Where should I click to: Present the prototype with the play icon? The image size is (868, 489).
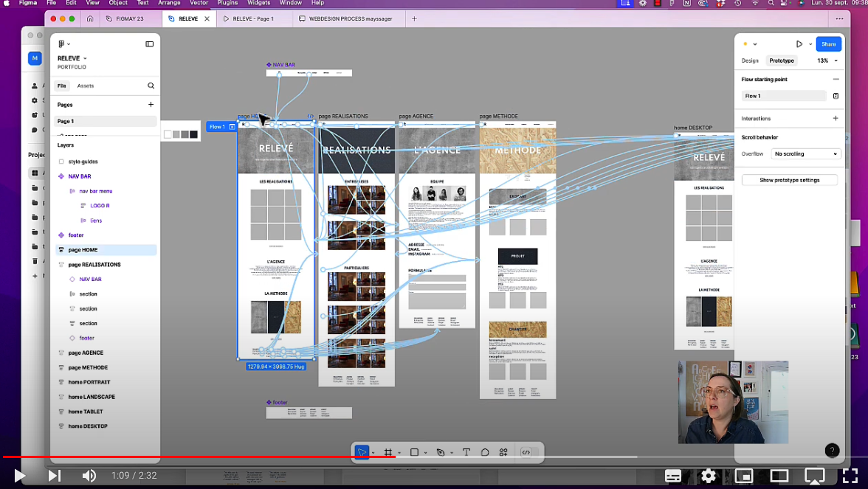pyautogui.click(x=799, y=44)
